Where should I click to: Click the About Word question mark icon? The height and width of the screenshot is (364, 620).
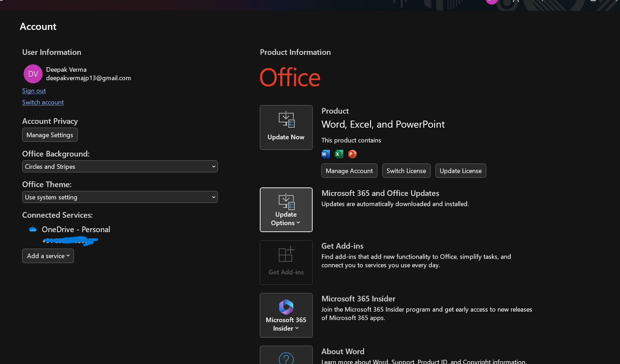(x=286, y=359)
